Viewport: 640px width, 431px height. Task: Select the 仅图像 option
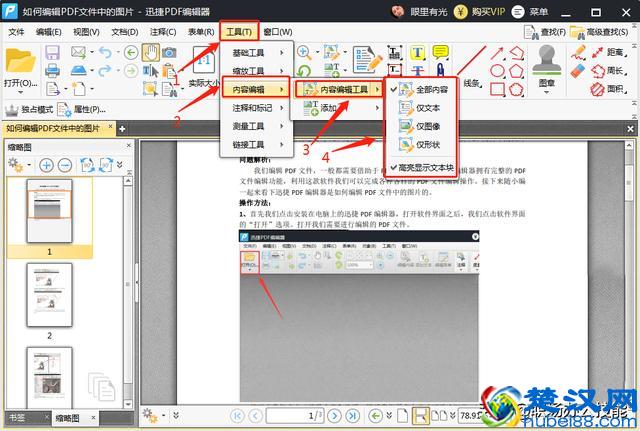click(420, 126)
